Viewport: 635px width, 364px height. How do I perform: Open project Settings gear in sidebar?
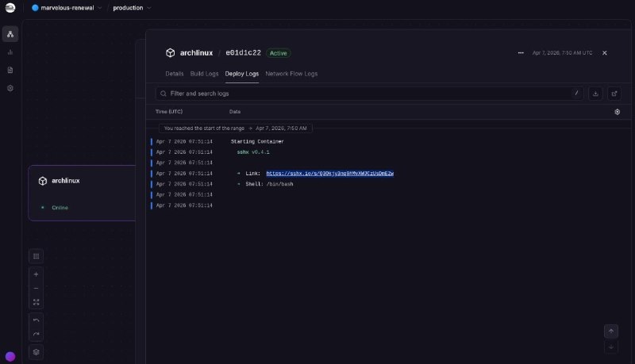(10, 88)
